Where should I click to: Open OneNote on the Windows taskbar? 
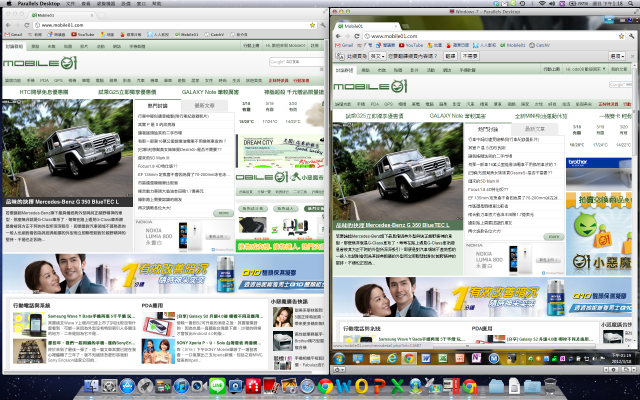coord(476,358)
